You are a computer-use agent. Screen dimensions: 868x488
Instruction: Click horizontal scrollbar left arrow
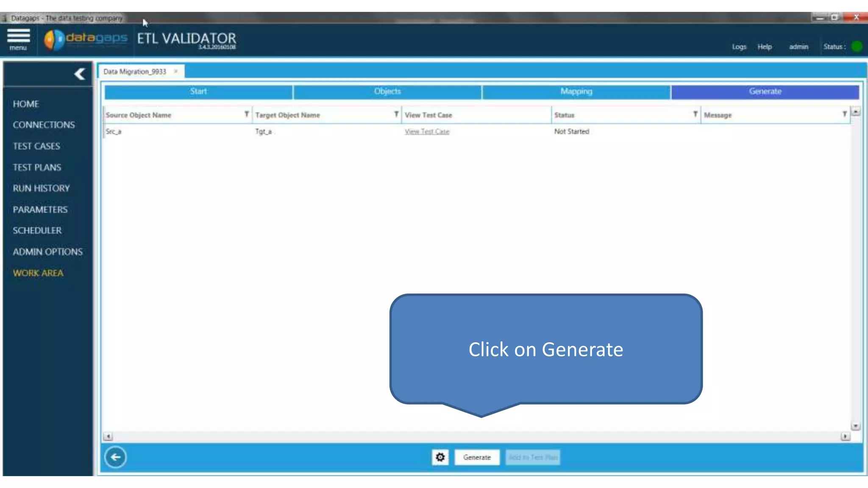(x=108, y=436)
